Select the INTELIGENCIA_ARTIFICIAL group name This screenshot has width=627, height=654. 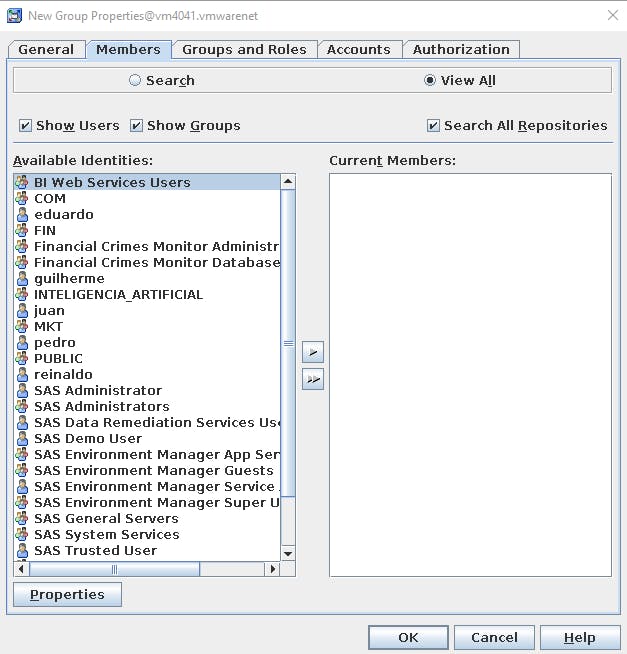pos(118,294)
